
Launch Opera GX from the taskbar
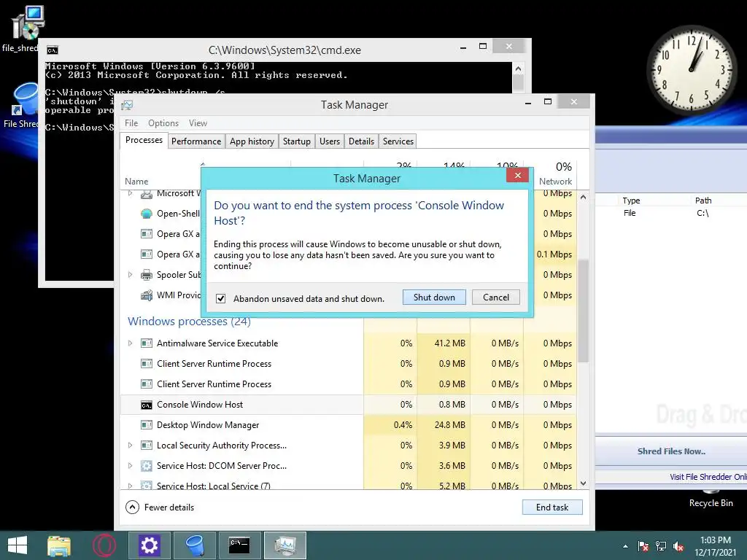[x=104, y=545]
